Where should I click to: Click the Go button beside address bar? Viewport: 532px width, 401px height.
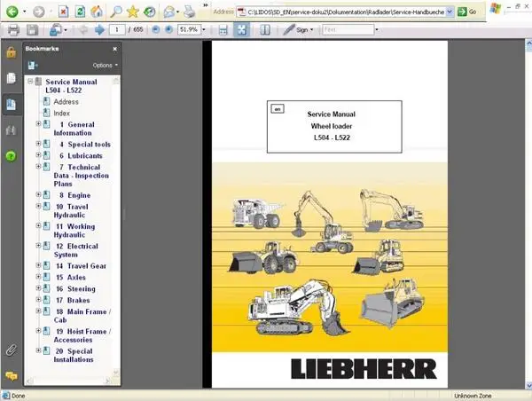[x=467, y=12]
